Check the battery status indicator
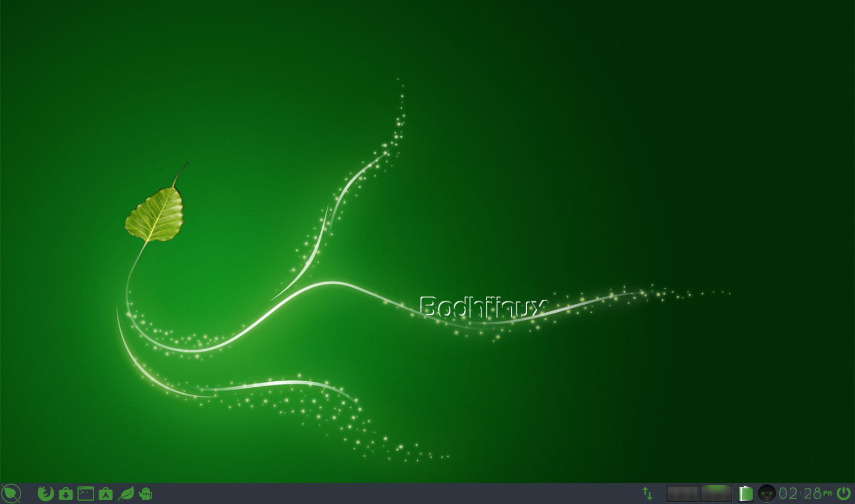The width and height of the screenshot is (855, 504). point(746,493)
